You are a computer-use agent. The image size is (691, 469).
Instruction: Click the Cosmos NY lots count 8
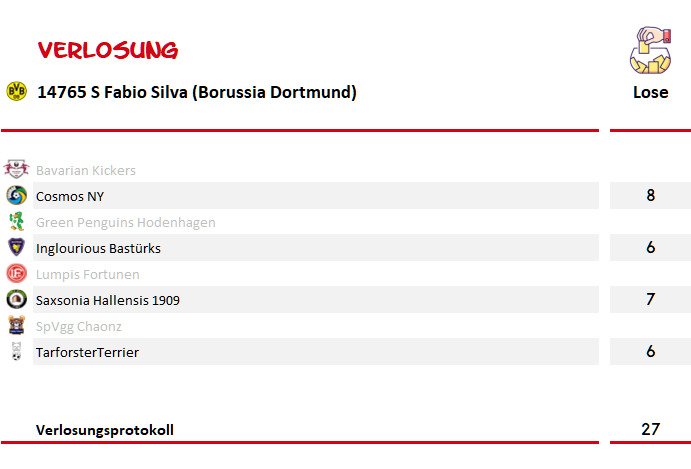point(650,195)
